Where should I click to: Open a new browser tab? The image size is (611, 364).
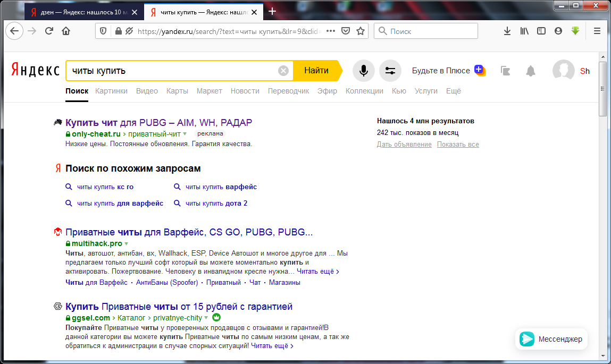[272, 12]
